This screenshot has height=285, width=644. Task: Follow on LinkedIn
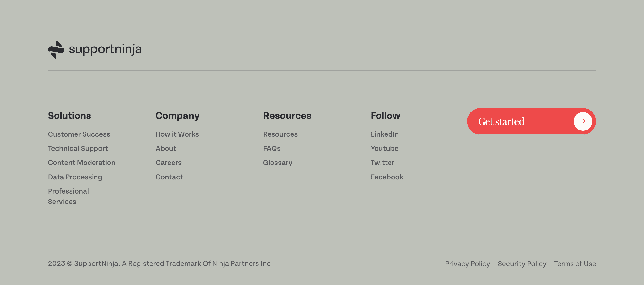point(385,134)
